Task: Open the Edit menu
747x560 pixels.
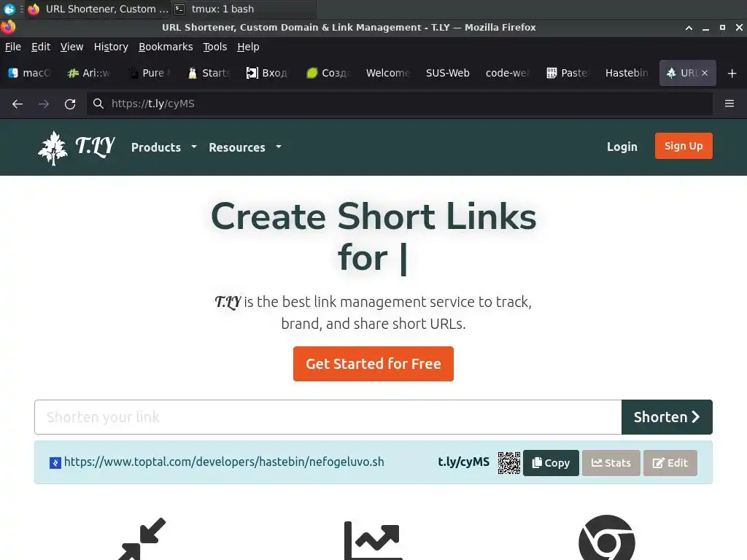Action: 41,47
